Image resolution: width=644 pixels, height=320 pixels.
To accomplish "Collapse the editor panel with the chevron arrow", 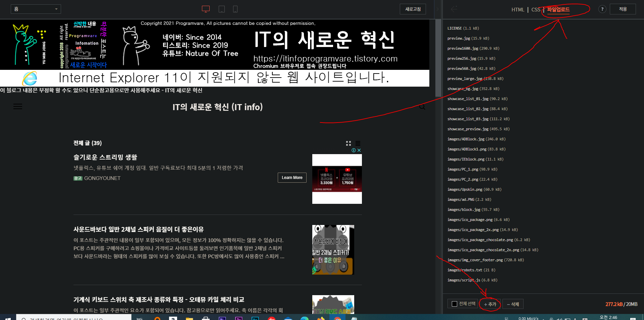I will coord(437,9).
